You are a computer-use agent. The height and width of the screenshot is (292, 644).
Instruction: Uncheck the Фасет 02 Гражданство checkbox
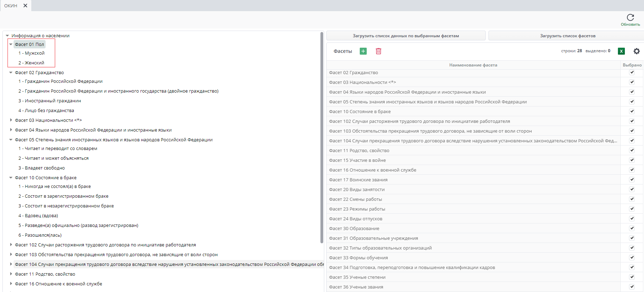(632, 72)
